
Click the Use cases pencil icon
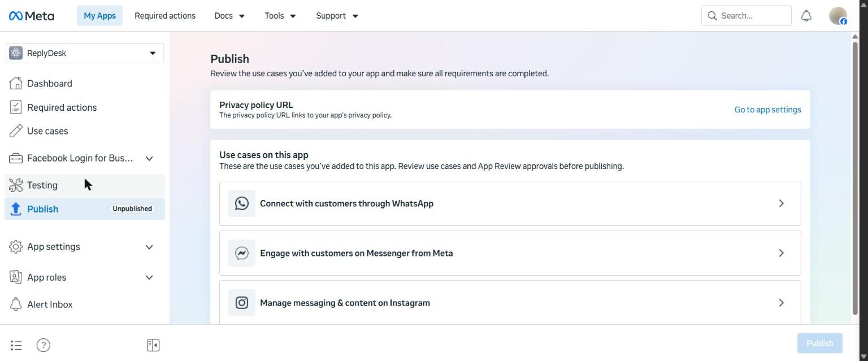point(16,131)
